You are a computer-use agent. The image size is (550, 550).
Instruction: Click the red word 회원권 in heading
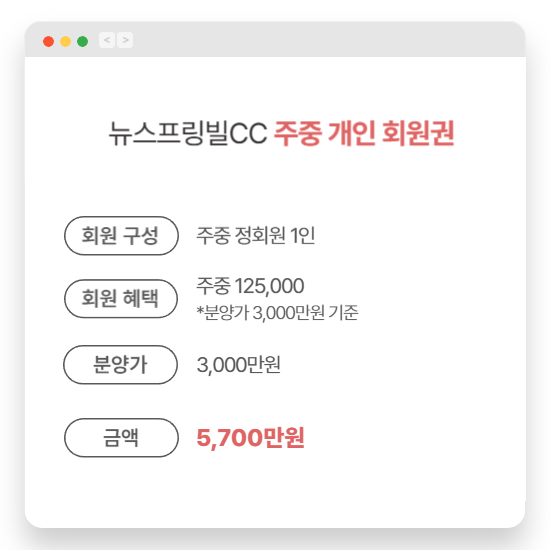[418, 133]
